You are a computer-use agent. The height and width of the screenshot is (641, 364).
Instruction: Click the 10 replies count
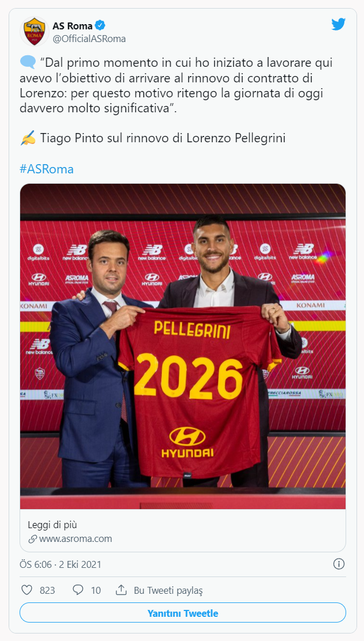(x=96, y=590)
